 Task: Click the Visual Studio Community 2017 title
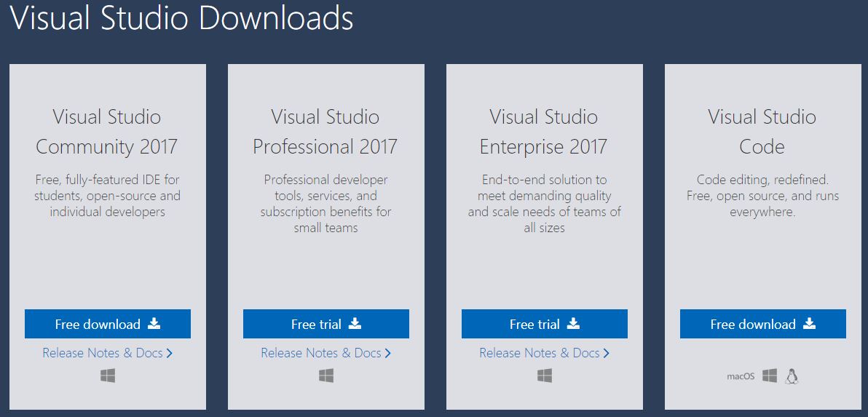click(107, 132)
